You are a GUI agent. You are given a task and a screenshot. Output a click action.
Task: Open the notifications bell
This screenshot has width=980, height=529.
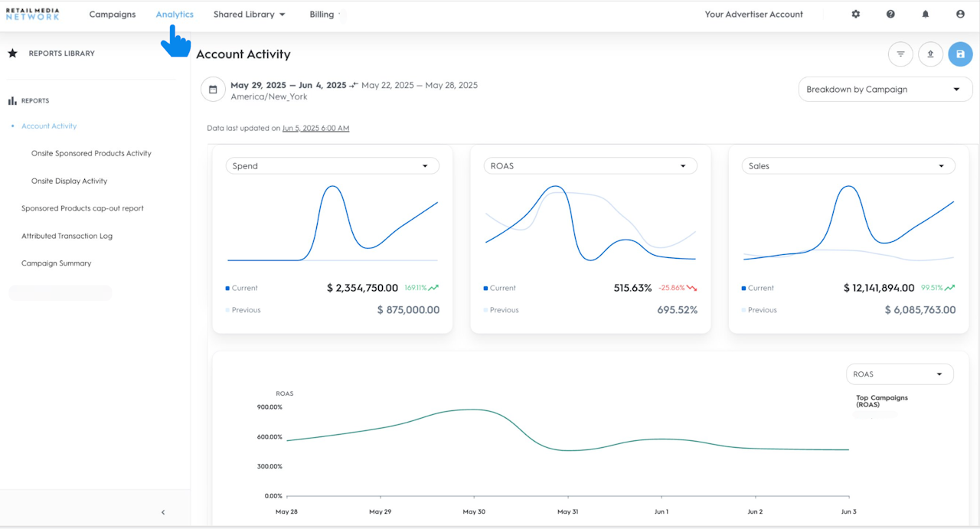[x=926, y=15]
